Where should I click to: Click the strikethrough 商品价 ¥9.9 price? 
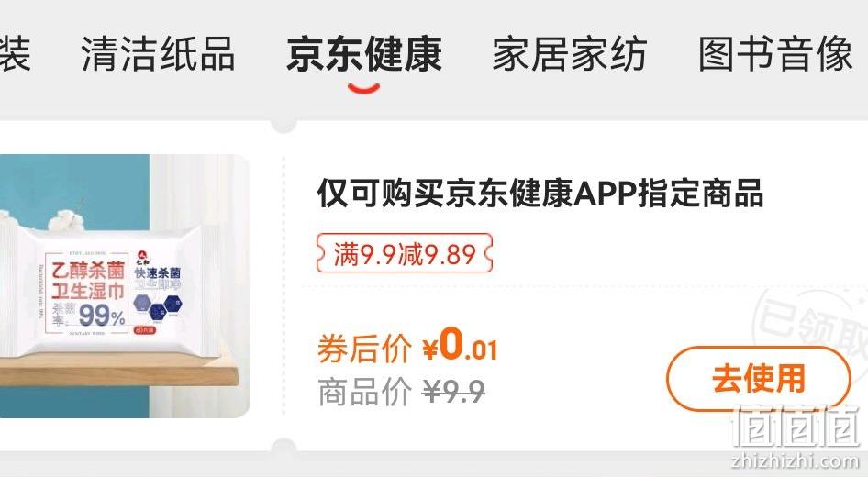click(401, 392)
